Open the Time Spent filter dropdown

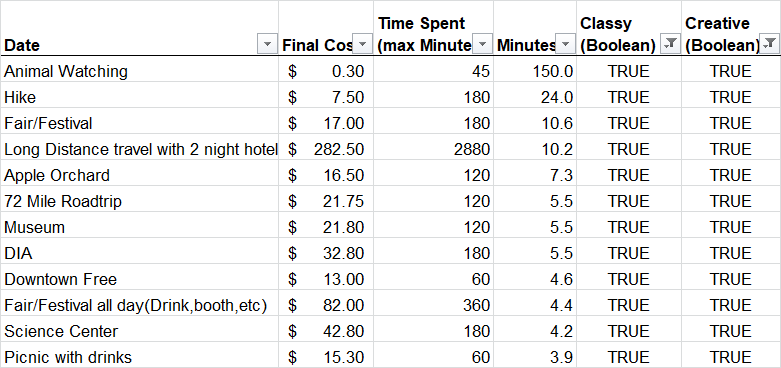point(482,44)
